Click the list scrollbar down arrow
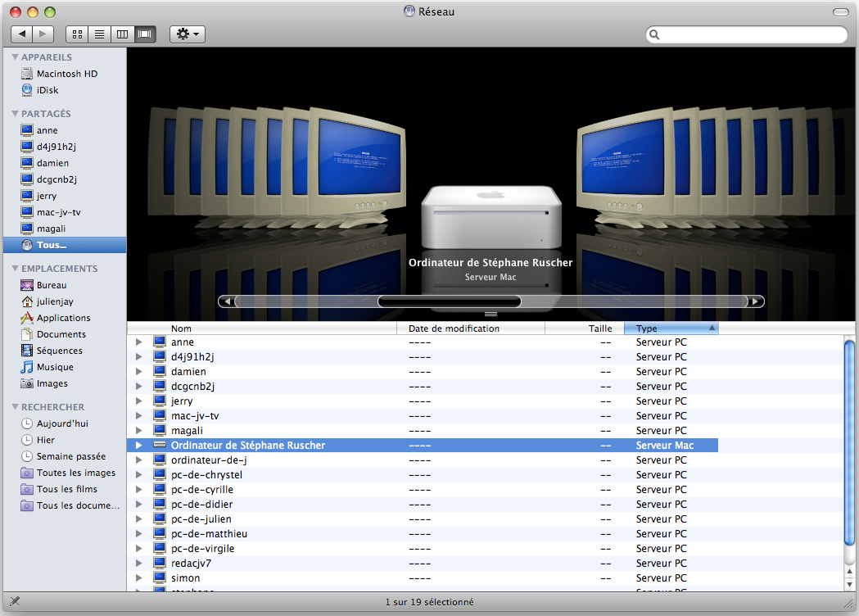The height and width of the screenshot is (616, 859). point(849,584)
